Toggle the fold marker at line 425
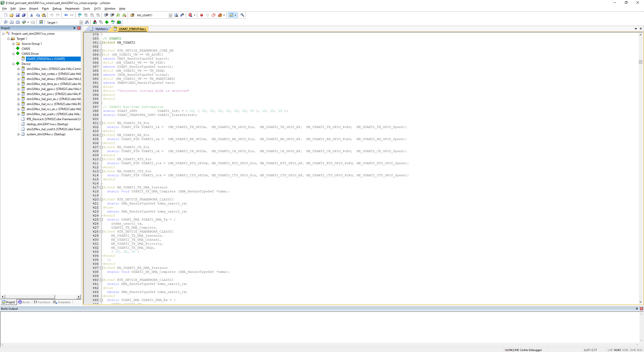The image size is (644, 352). (101, 219)
